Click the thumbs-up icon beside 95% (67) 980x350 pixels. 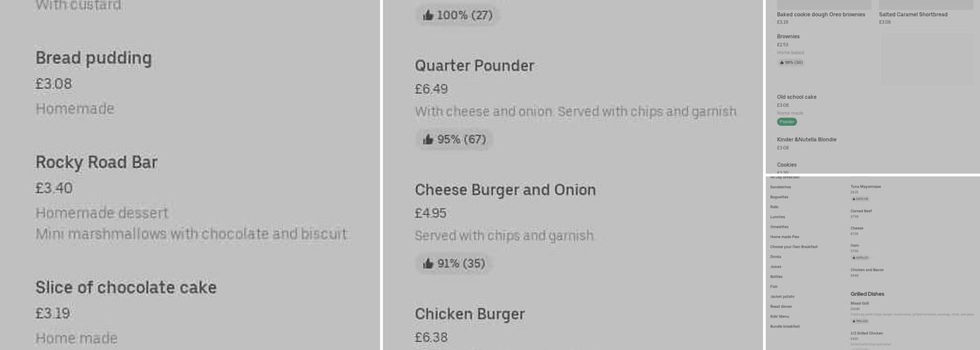[428, 139]
